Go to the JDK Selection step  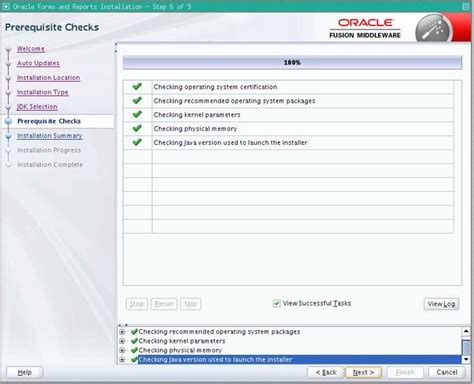[x=37, y=107]
